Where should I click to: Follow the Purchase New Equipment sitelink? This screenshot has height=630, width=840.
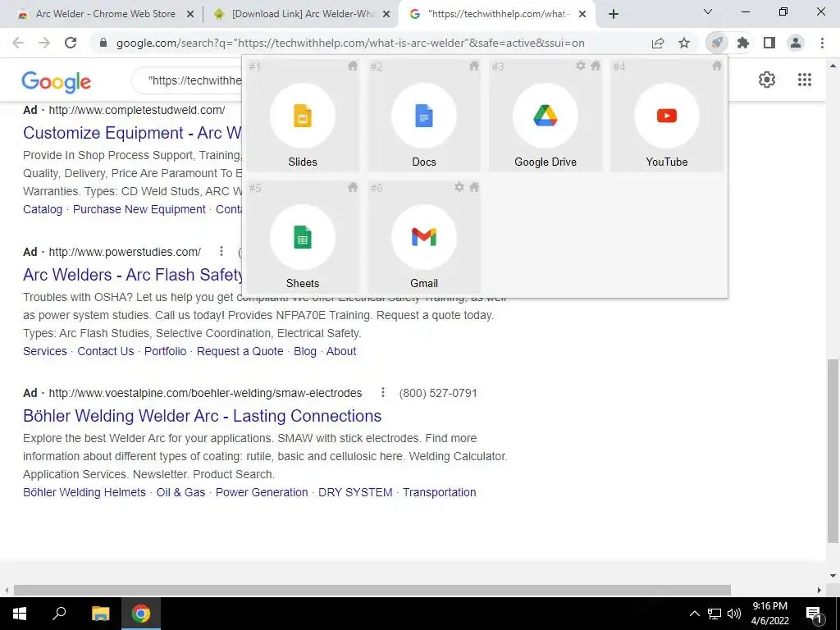[x=139, y=209]
